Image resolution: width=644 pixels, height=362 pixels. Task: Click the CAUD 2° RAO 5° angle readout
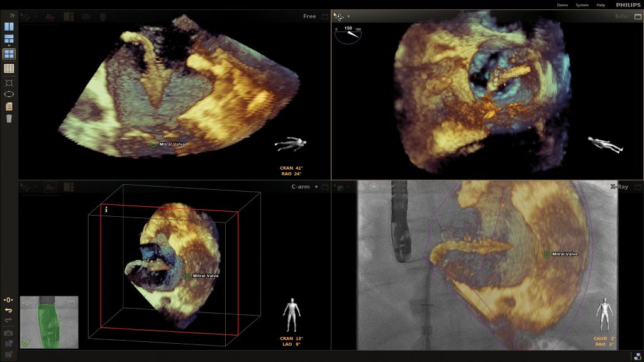[x=604, y=341]
